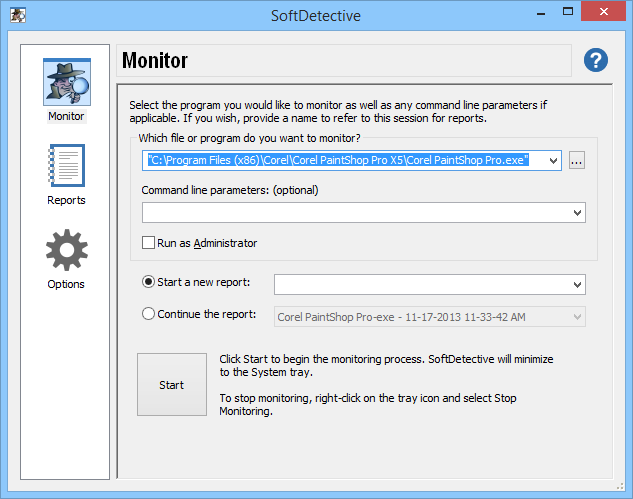Expand the continue report dropdown arrow

(x=577, y=317)
